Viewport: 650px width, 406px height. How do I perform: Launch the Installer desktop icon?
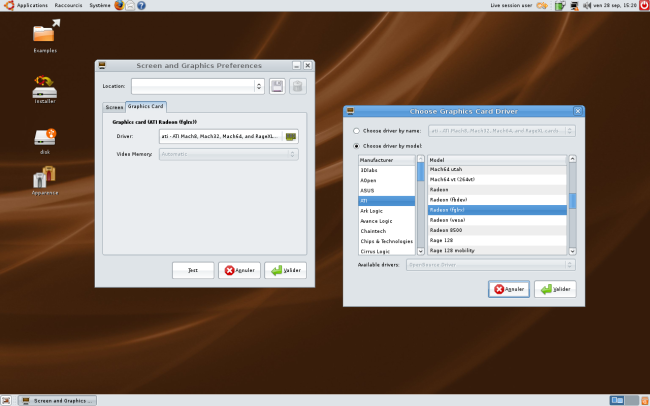click(45, 89)
